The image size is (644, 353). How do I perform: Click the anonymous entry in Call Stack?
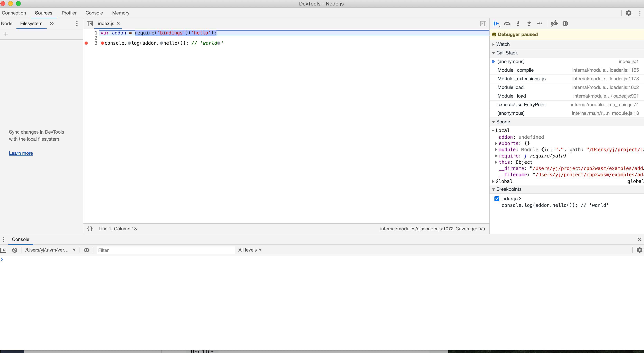point(511,61)
